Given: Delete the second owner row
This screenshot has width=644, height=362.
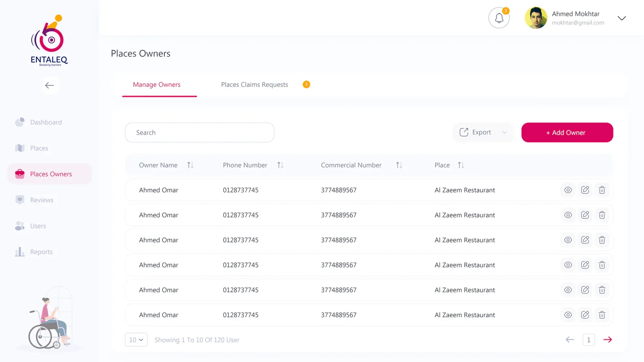Looking at the screenshot, I should pos(602,215).
